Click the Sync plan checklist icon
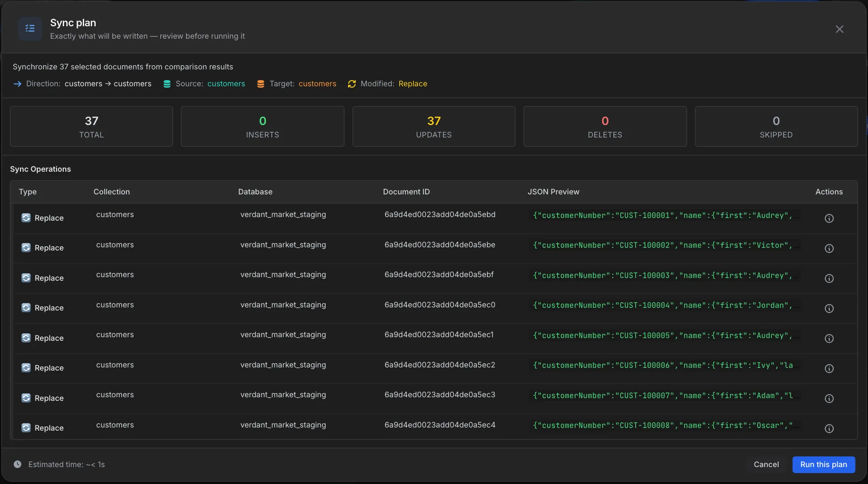The width and height of the screenshot is (868, 484). [x=30, y=28]
